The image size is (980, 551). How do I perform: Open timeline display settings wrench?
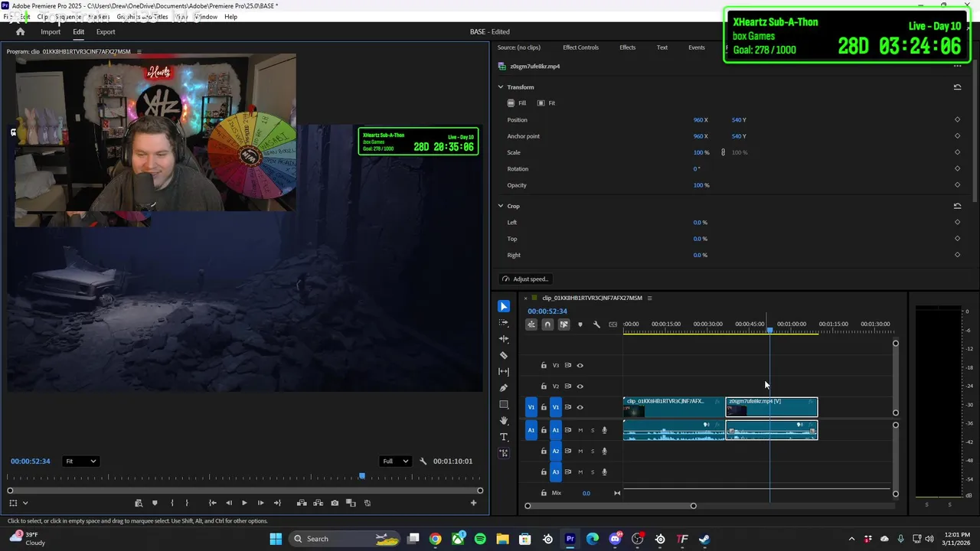pyautogui.click(x=596, y=324)
